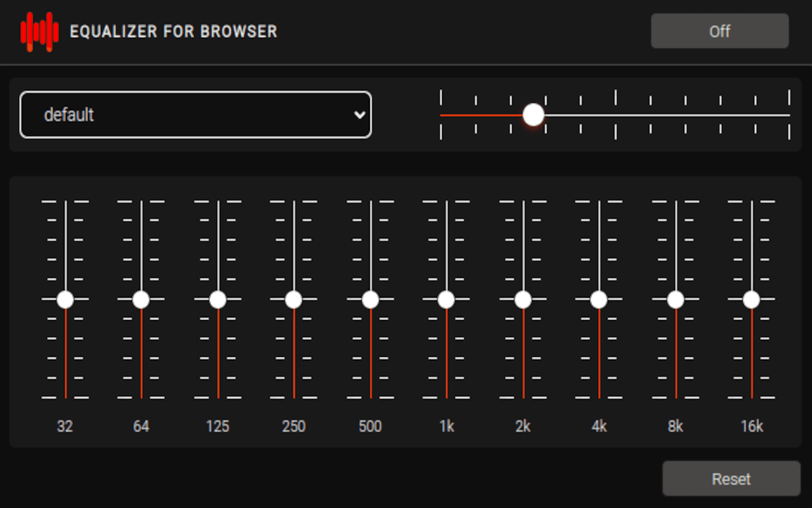Click the 32 Hz band slider knob
The image size is (812, 508).
[65, 300]
